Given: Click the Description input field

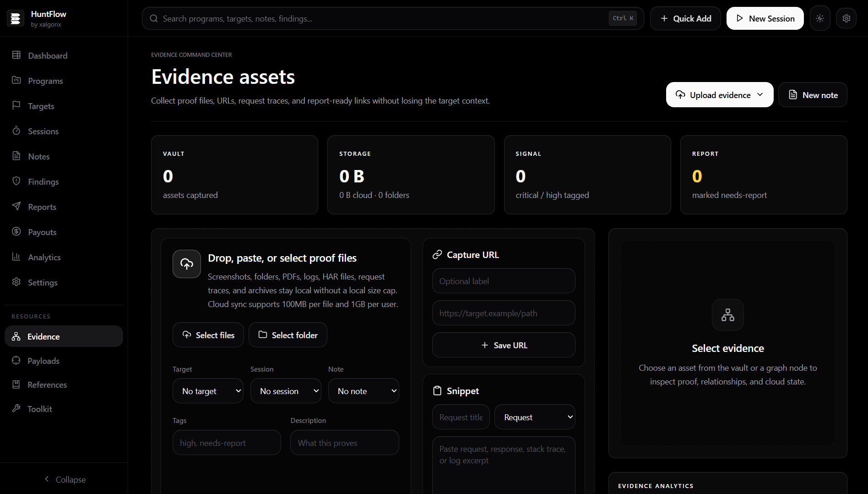Looking at the screenshot, I should [x=345, y=443].
